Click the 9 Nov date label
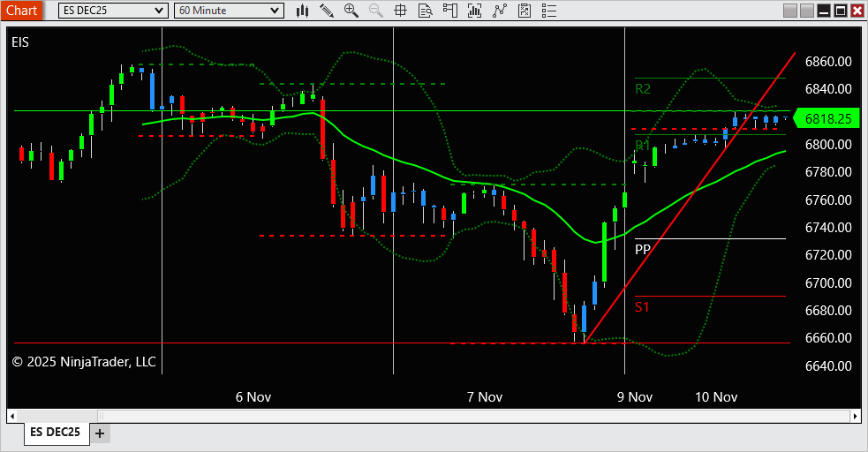The height and width of the screenshot is (452, 868). point(635,397)
